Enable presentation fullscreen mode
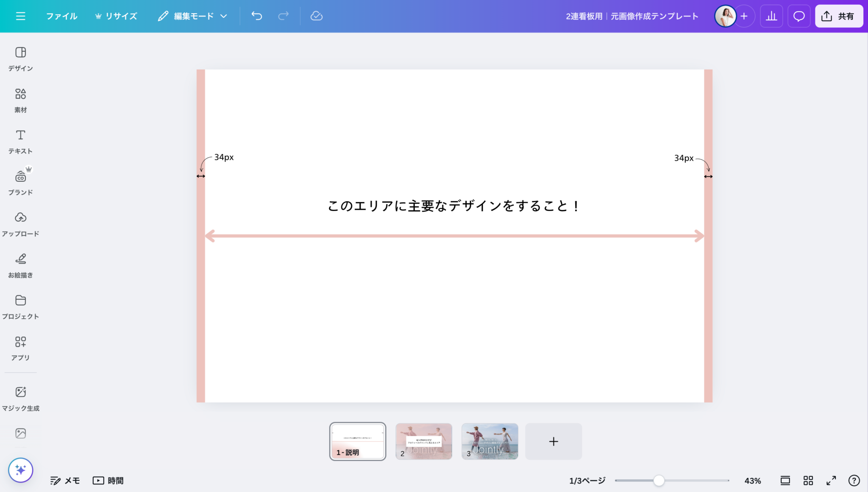The height and width of the screenshot is (492, 868). click(x=830, y=480)
